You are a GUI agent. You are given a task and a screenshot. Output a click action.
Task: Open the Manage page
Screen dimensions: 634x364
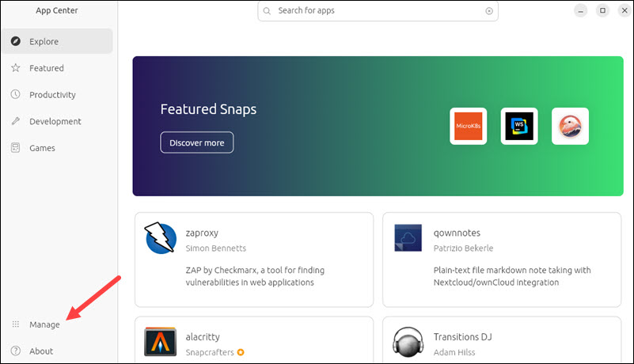click(x=57, y=324)
